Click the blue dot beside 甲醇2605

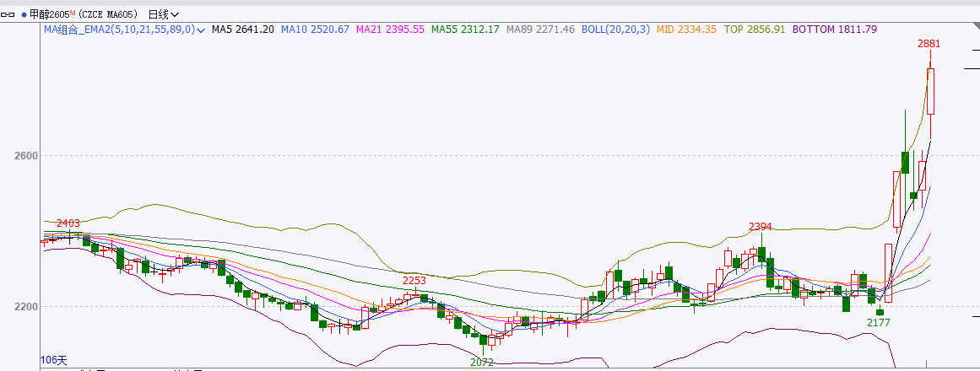[24, 14]
